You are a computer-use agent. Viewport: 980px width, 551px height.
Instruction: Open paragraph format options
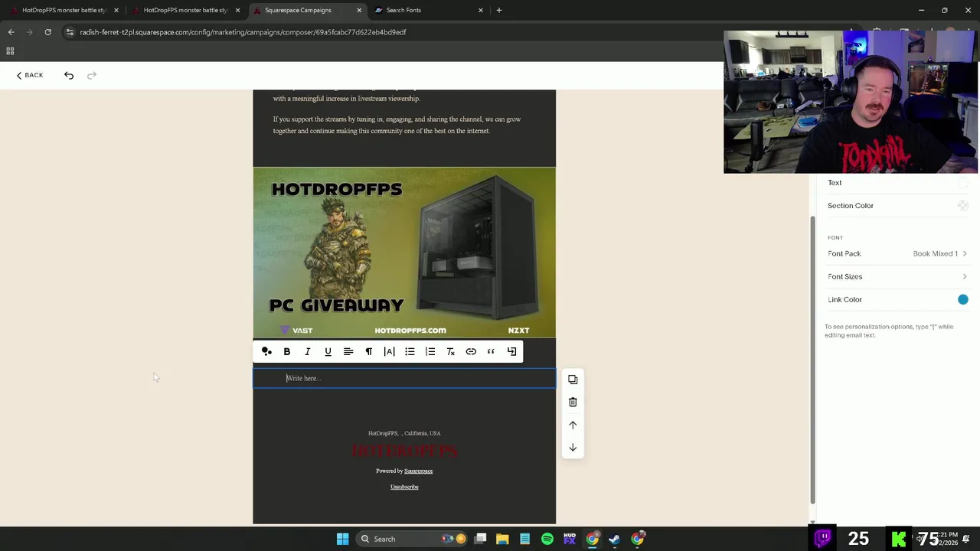(368, 351)
